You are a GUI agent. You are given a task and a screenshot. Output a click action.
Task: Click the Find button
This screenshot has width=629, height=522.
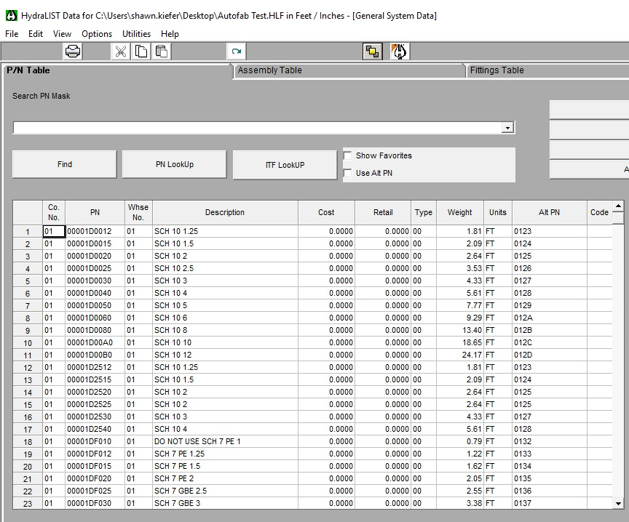point(64,164)
